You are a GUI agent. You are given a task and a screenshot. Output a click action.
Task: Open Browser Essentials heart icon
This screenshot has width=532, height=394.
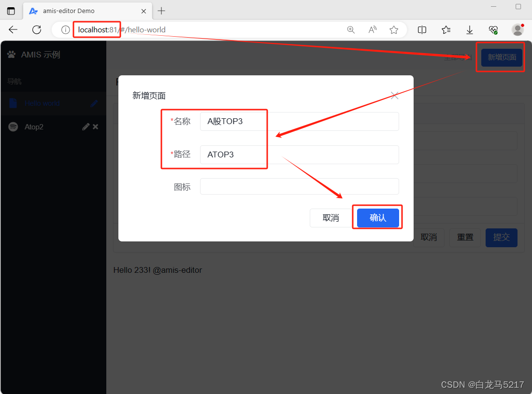coord(493,29)
